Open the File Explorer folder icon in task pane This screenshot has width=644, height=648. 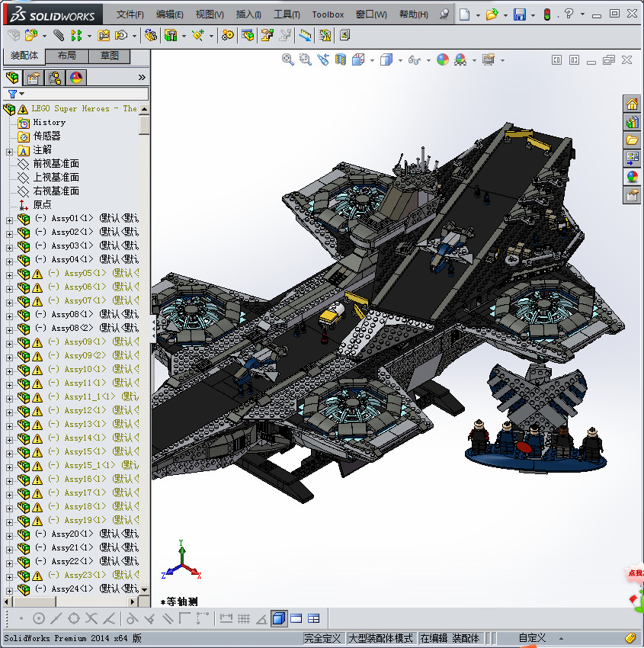click(x=632, y=140)
